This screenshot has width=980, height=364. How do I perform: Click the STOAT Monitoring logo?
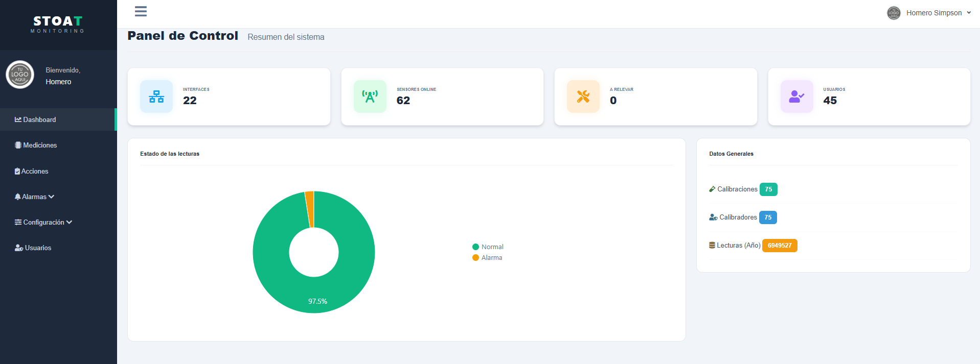[58, 24]
